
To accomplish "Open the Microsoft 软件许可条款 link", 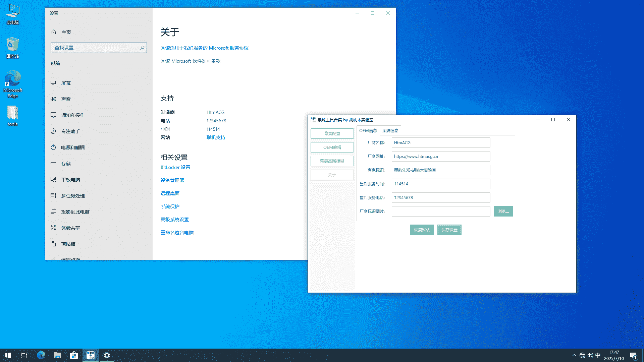I will 191,61.
